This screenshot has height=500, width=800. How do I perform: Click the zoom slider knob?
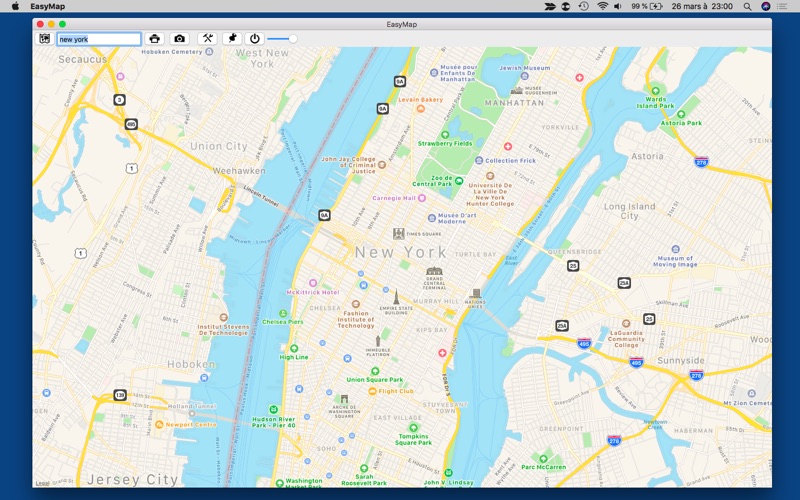click(292, 39)
